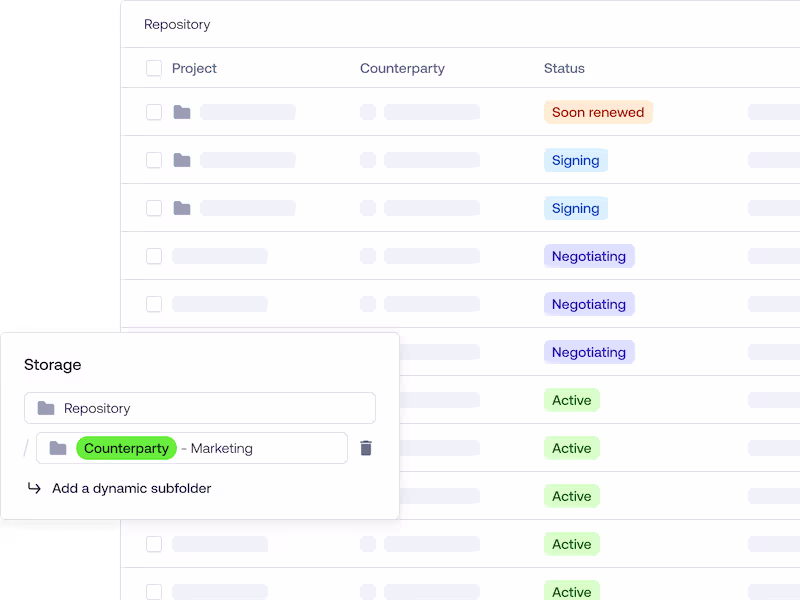
Task: Click the folder icon next to the Counterparty tag
Action: (57, 448)
